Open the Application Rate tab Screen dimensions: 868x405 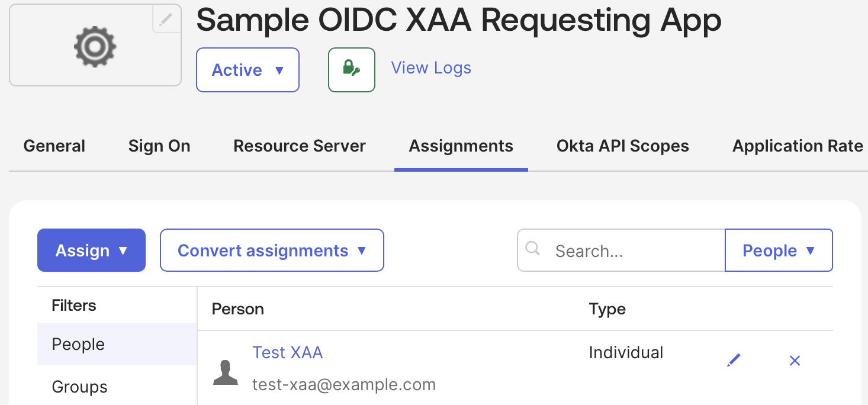(x=798, y=146)
